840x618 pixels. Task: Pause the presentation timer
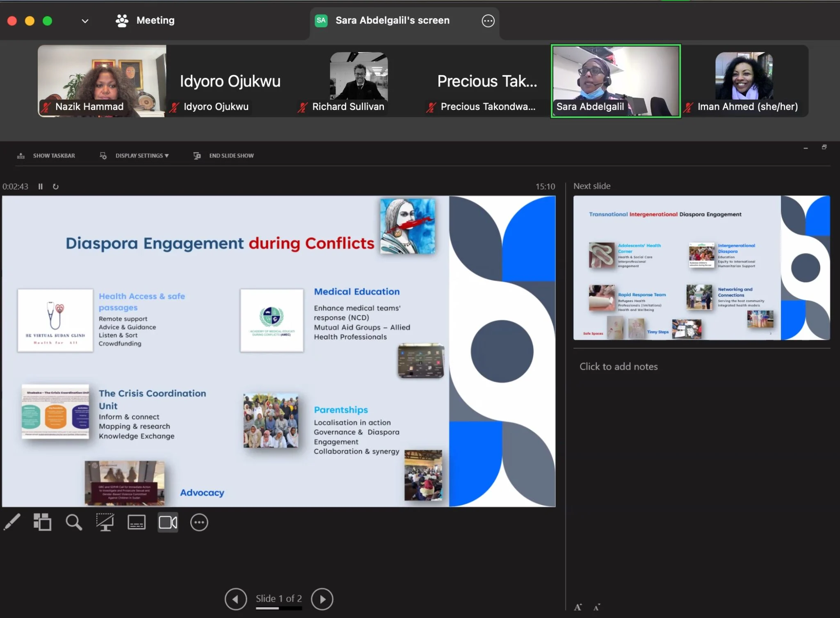[x=41, y=187]
